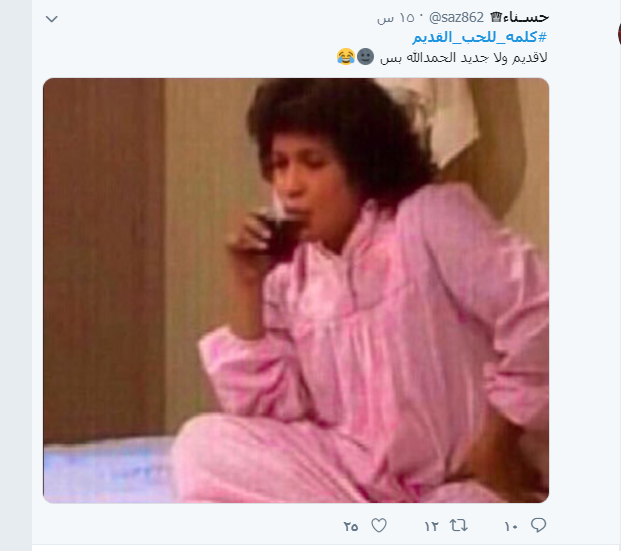Viewport: 621px width, 551px height.
Task: Click the like count ٢٥
Action: 351,526
